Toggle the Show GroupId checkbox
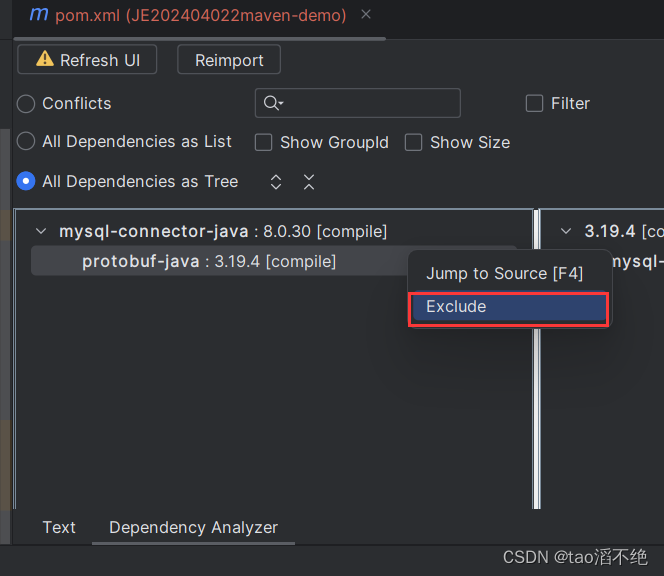This screenshot has width=664, height=576. [x=263, y=142]
